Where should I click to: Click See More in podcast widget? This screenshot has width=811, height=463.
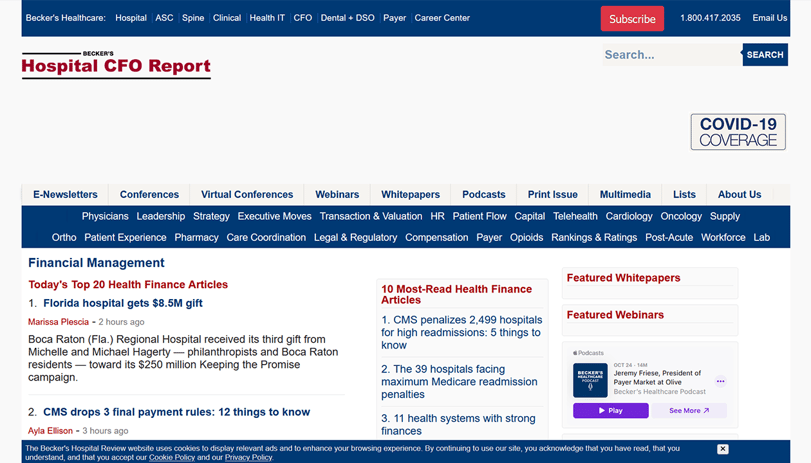pyautogui.click(x=689, y=410)
